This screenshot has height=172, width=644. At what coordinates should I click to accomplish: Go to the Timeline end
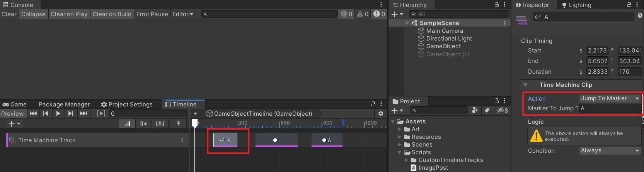coord(83,113)
